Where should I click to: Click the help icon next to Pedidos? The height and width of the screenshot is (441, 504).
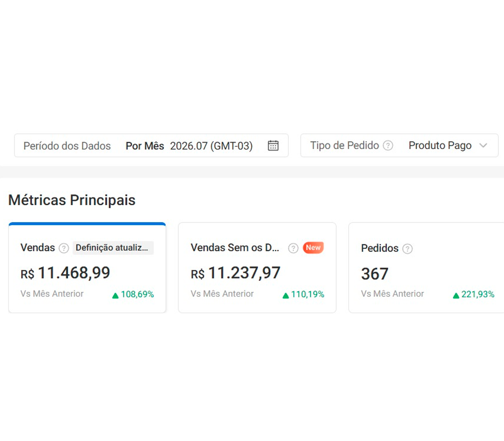click(407, 248)
